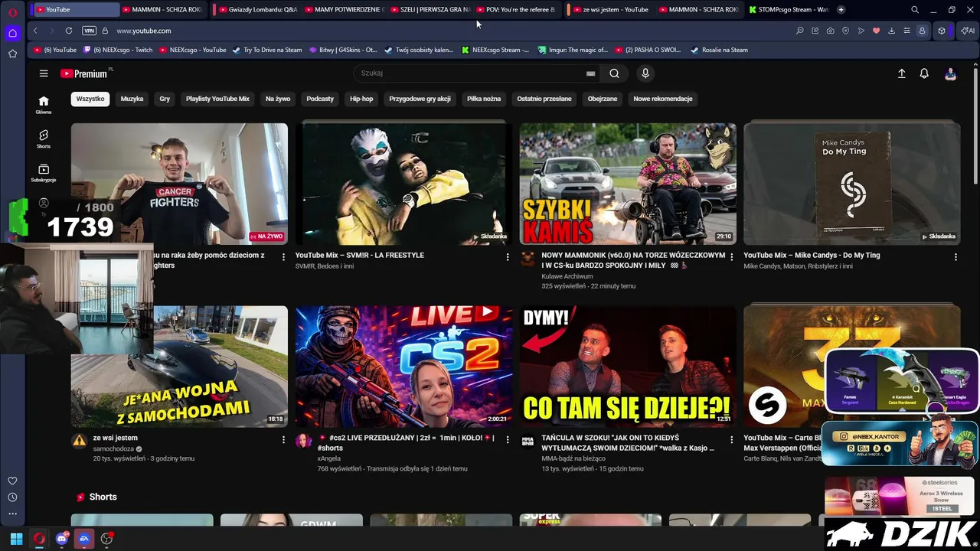
Task: Open the AI assistant button
Action: (968, 31)
